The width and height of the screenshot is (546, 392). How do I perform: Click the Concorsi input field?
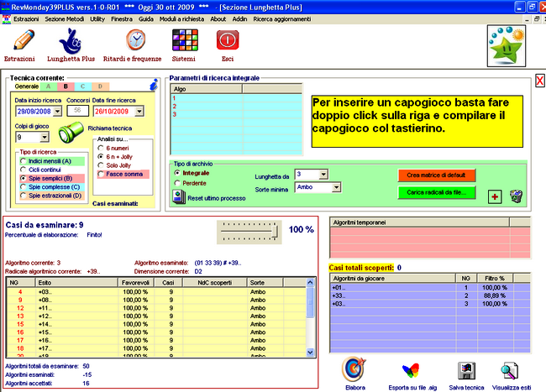[77, 111]
